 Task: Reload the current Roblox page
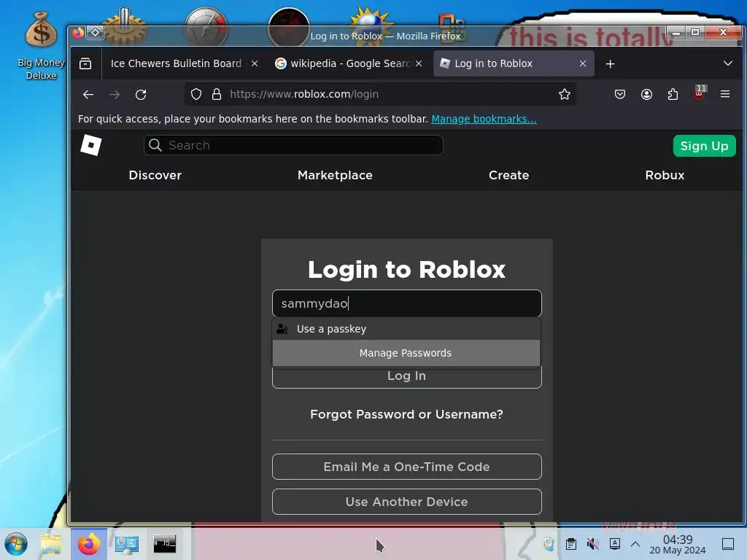[x=141, y=94]
